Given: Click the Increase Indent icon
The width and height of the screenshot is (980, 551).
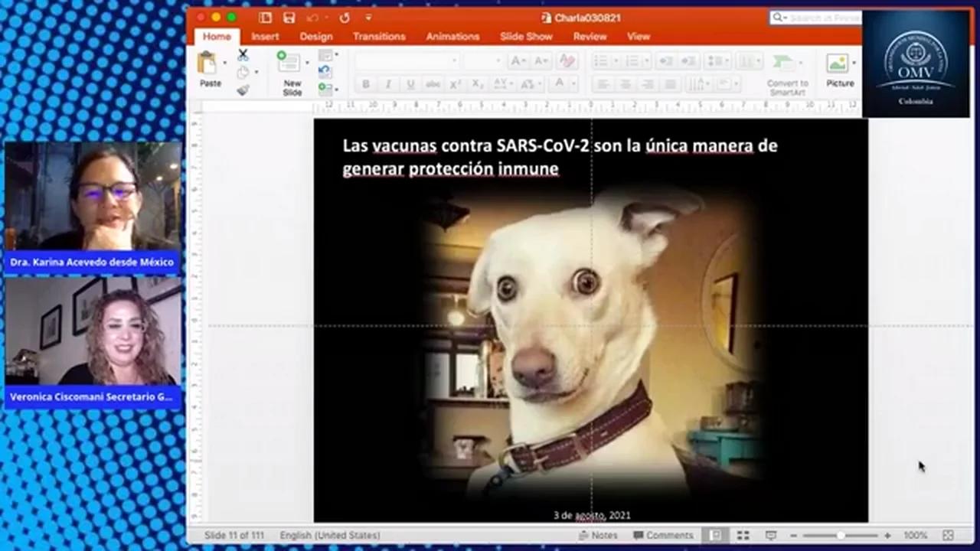Looking at the screenshot, I should click(x=689, y=61).
